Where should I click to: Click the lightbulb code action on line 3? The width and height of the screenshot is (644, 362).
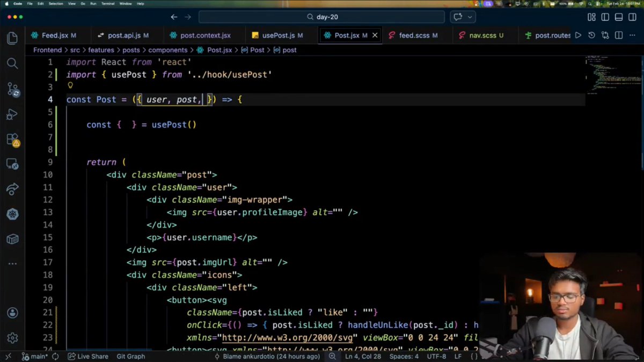pyautogui.click(x=70, y=85)
